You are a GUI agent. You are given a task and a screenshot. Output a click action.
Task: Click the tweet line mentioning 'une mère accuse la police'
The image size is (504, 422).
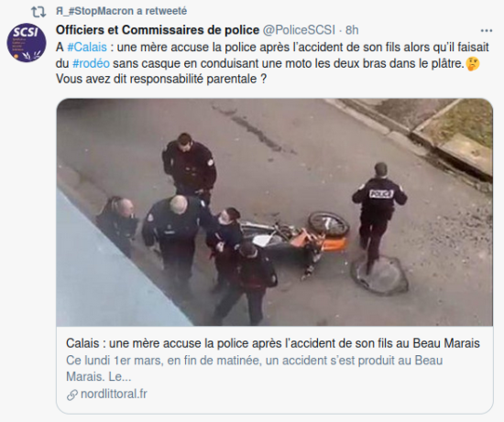[x=272, y=48]
